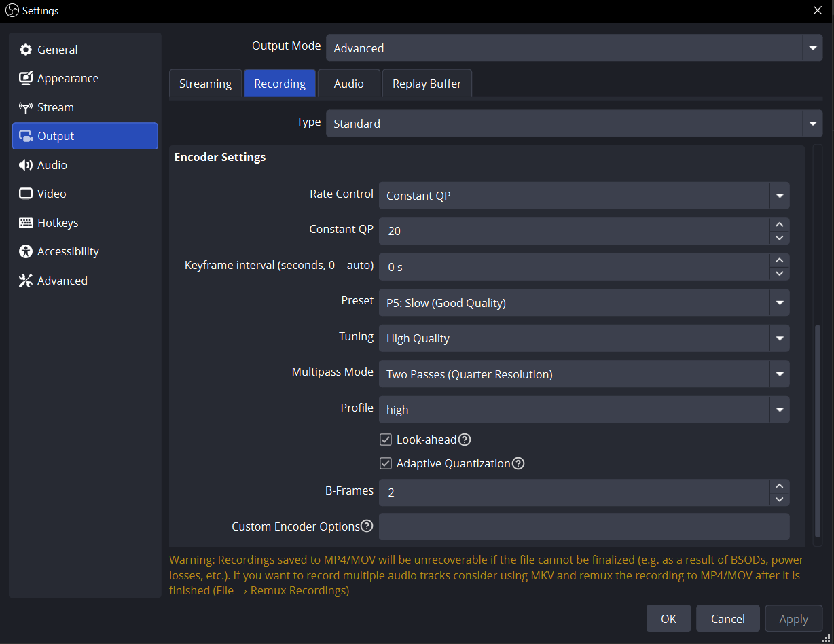Click the Hotkeys keyboard icon
Screen dimensions: 834x644
click(x=26, y=223)
